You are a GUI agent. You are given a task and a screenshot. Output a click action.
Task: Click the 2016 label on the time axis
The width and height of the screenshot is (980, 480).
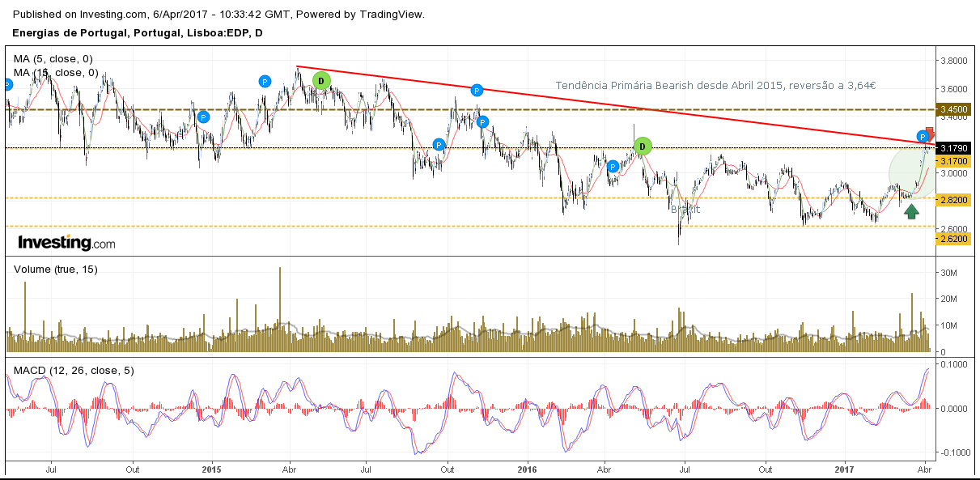point(527,469)
